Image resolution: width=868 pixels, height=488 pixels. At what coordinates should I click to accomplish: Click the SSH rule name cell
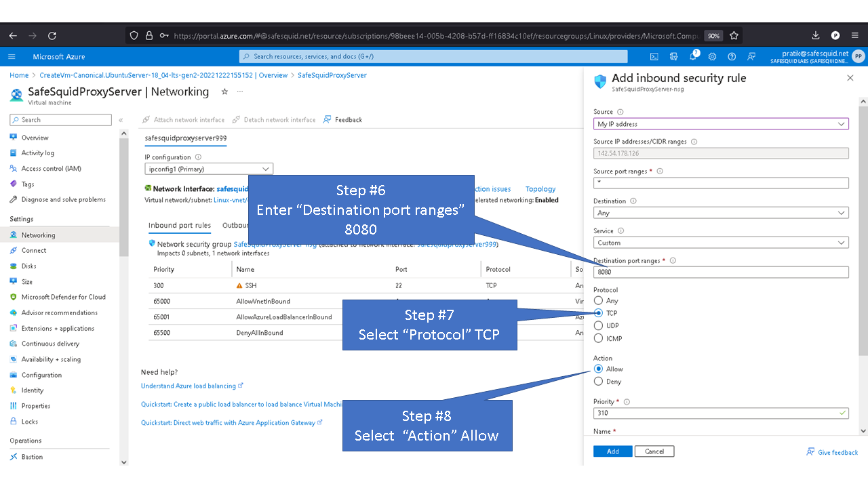(251, 286)
